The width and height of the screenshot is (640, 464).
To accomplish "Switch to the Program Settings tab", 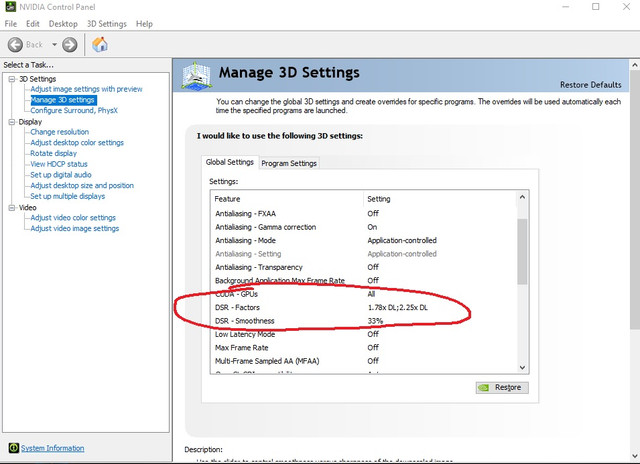I will tap(289, 163).
